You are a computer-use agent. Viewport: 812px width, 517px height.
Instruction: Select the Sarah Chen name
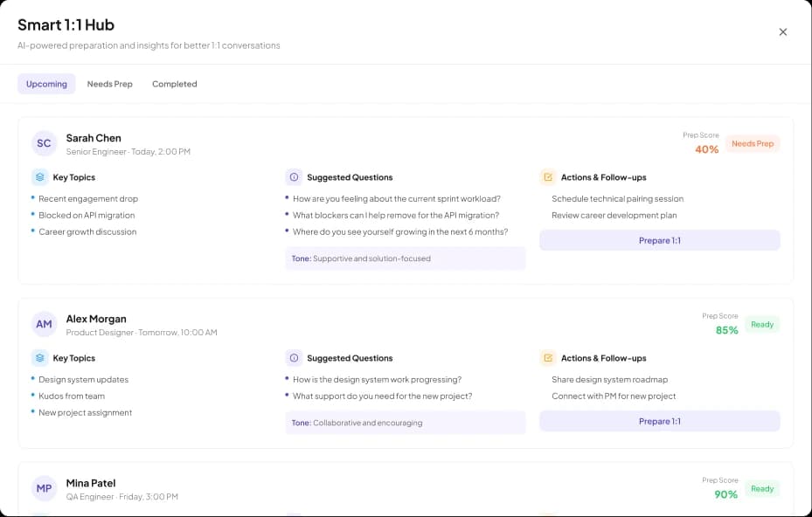[94, 138]
